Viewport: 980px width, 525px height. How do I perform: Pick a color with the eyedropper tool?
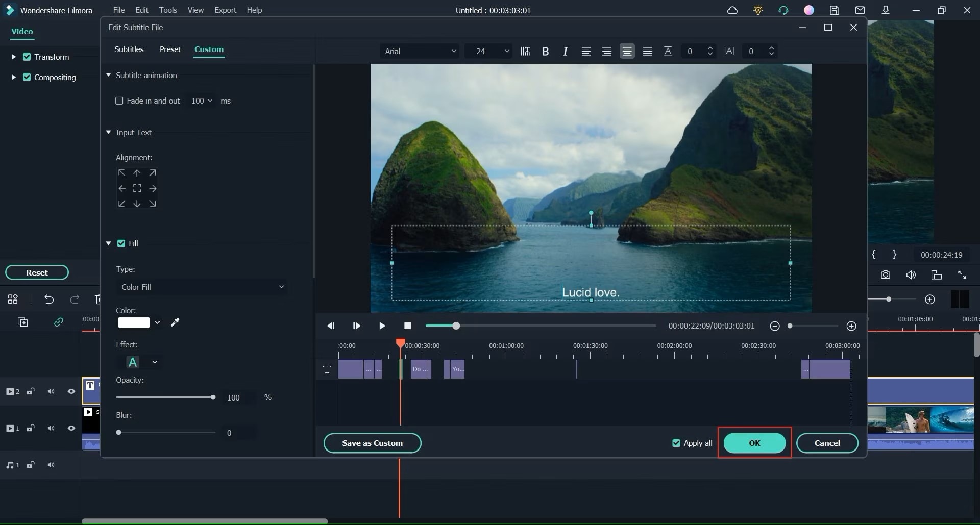[175, 322]
